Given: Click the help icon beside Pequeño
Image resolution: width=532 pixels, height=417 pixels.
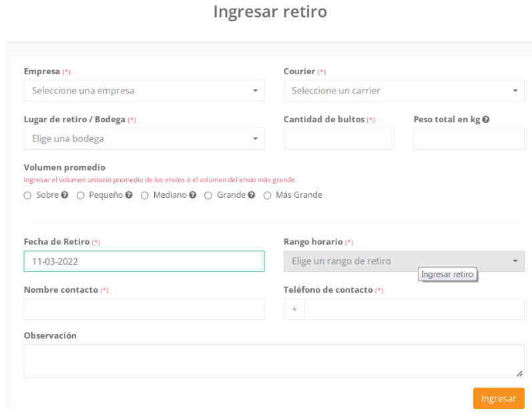Looking at the screenshot, I should click(x=129, y=195).
